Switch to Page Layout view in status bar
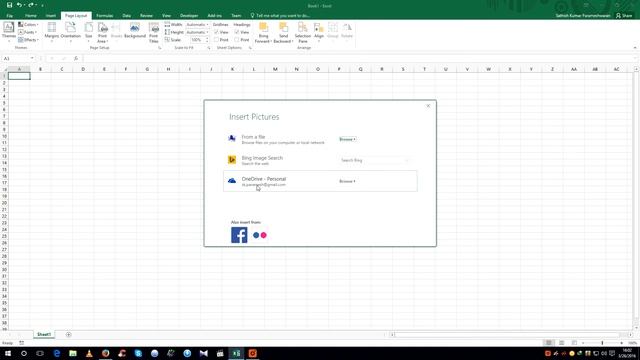 point(562,343)
